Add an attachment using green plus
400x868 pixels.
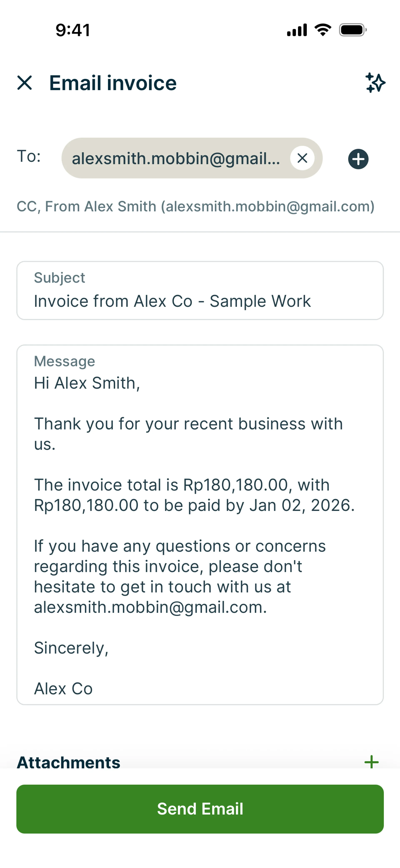(371, 762)
